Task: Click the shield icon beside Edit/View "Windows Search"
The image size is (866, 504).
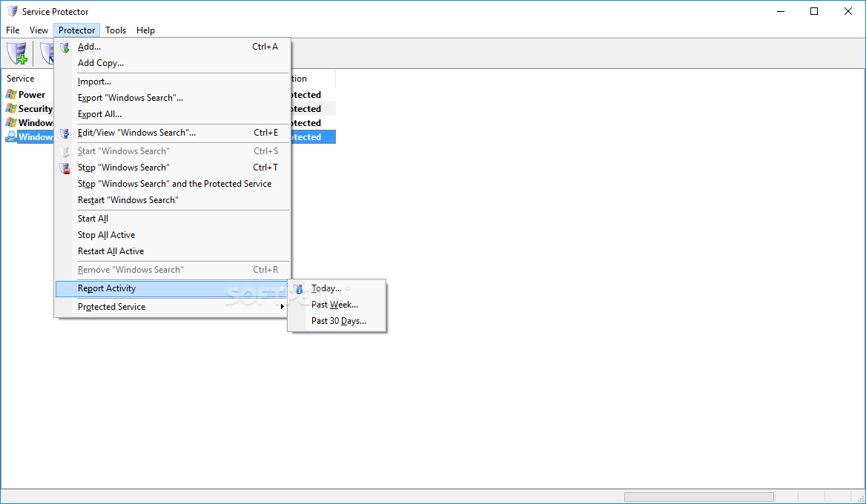Action: point(65,133)
